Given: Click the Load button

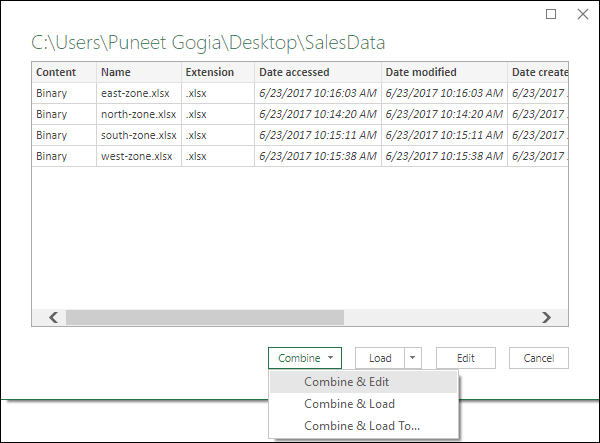Looking at the screenshot, I should click(x=380, y=358).
